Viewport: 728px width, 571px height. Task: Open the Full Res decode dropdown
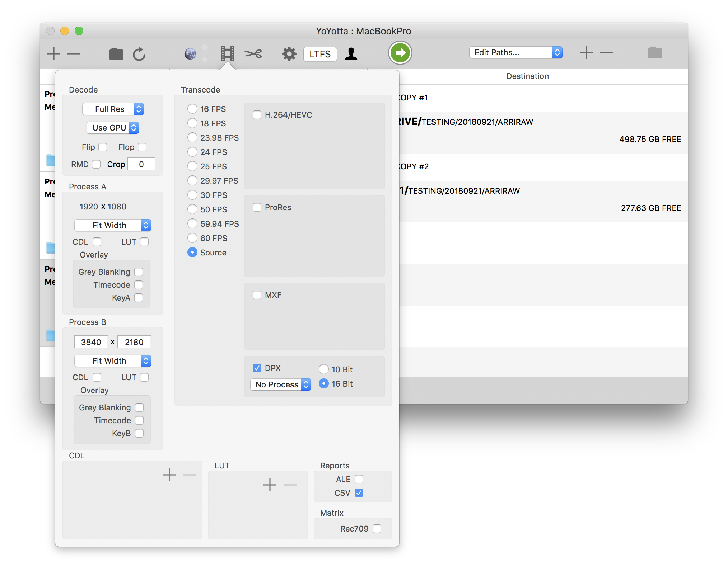click(113, 109)
